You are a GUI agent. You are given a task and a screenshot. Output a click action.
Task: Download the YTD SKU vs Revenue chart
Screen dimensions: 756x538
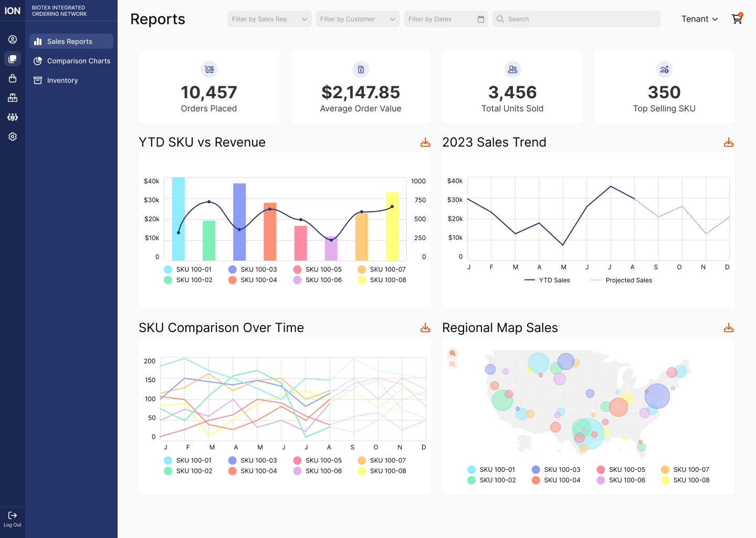coord(425,142)
